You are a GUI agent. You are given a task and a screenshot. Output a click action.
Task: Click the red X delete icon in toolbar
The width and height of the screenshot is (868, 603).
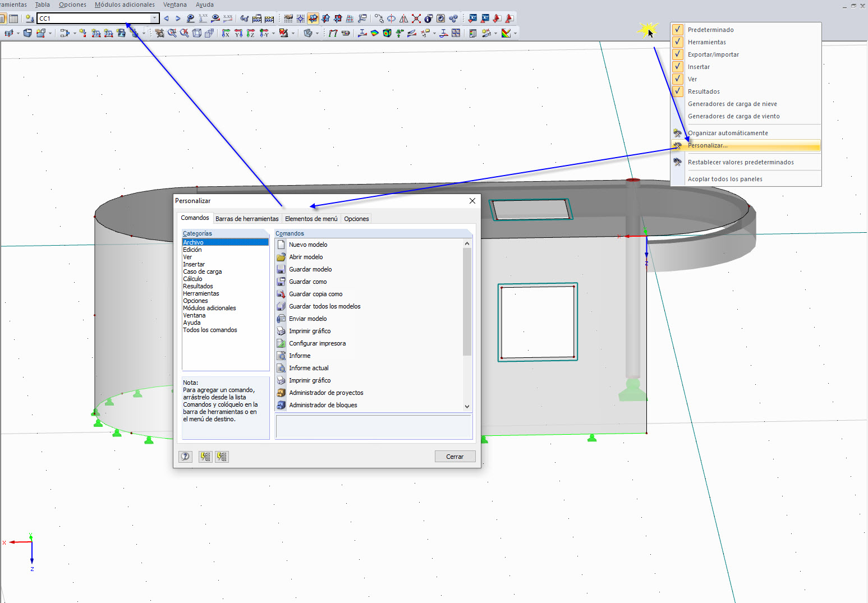[416, 19]
